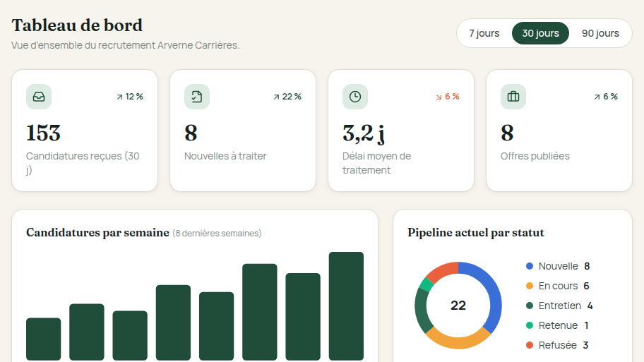Click the red 6 % downward trend indicator
644x362 pixels.
pyautogui.click(x=447, y=97)
